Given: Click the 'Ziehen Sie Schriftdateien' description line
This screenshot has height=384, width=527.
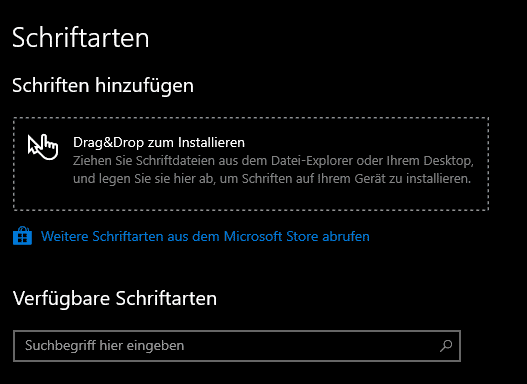Looking at the screenshot, I should click(273, 161).
